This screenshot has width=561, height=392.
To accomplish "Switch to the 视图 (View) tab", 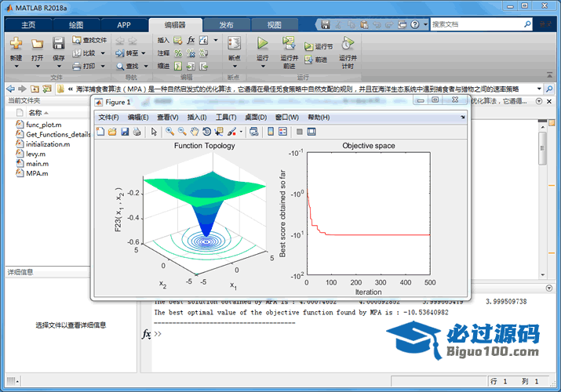I will pos(275,25).
